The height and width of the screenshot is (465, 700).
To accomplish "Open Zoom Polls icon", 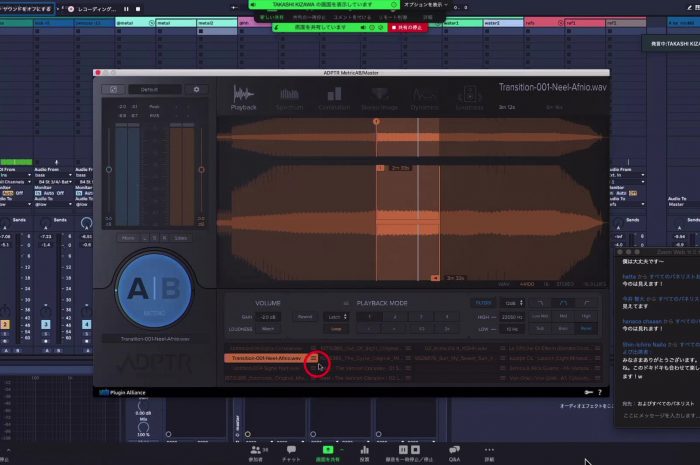I will click(364, 453).
